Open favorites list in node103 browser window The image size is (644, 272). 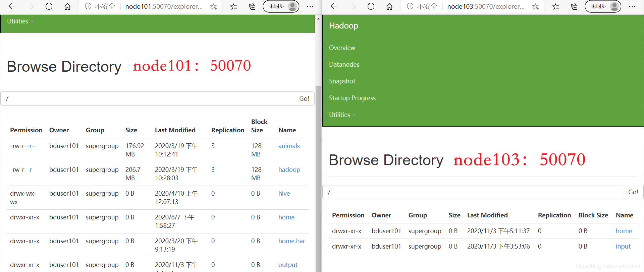tap(556, 6)
